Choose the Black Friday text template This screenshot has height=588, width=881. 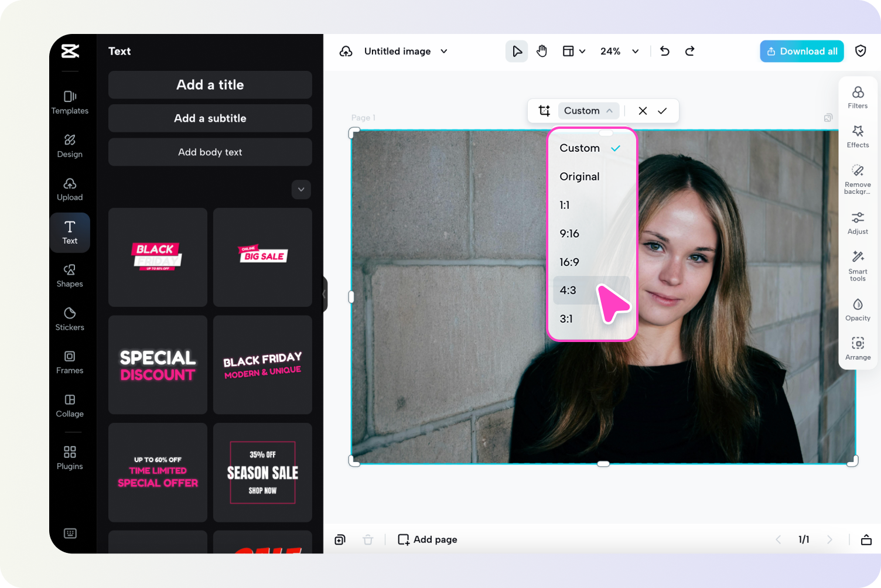pos(158,257)
